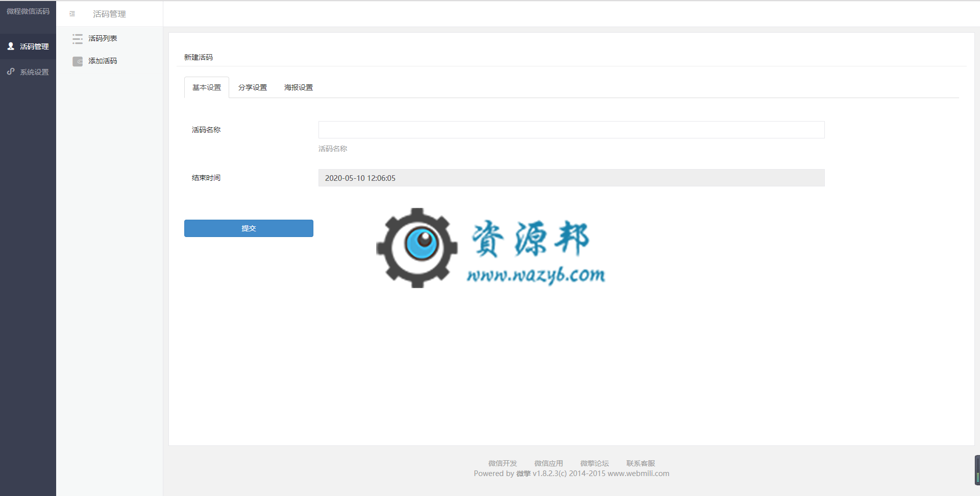The image size is (980, 496).
Task: Switch to the 基本设置 tab
Action: (207, 87)
